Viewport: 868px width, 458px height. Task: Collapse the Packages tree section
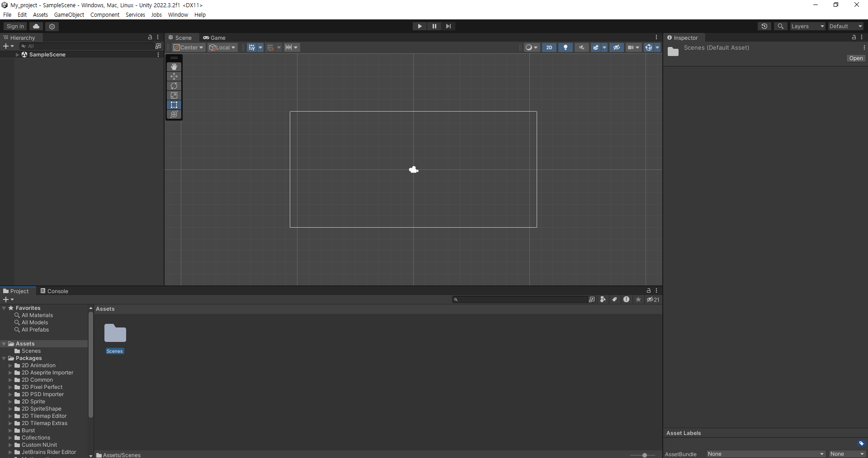tap(4, 358)
